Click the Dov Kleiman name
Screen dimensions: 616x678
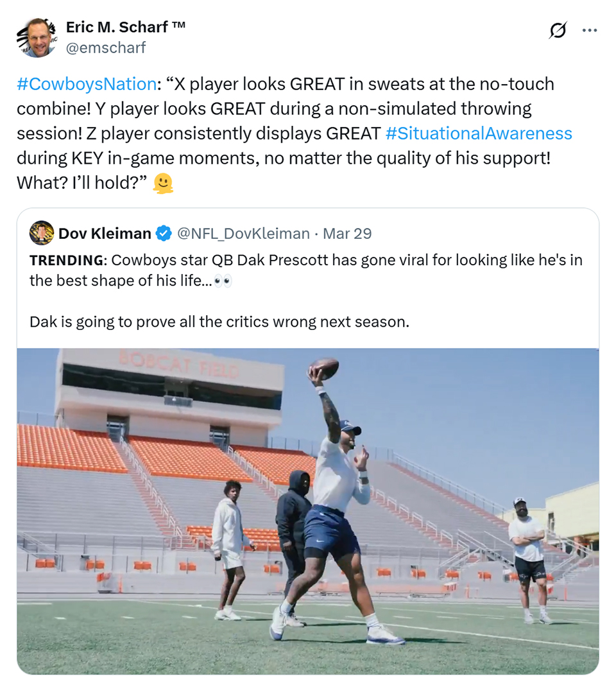click(x=105, y=234)
